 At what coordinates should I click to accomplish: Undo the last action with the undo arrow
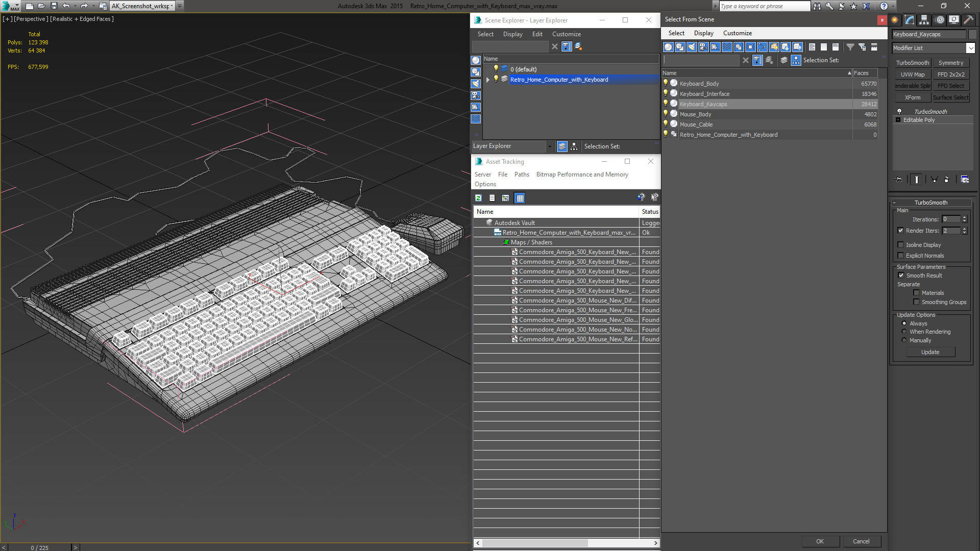pos(66,6)
